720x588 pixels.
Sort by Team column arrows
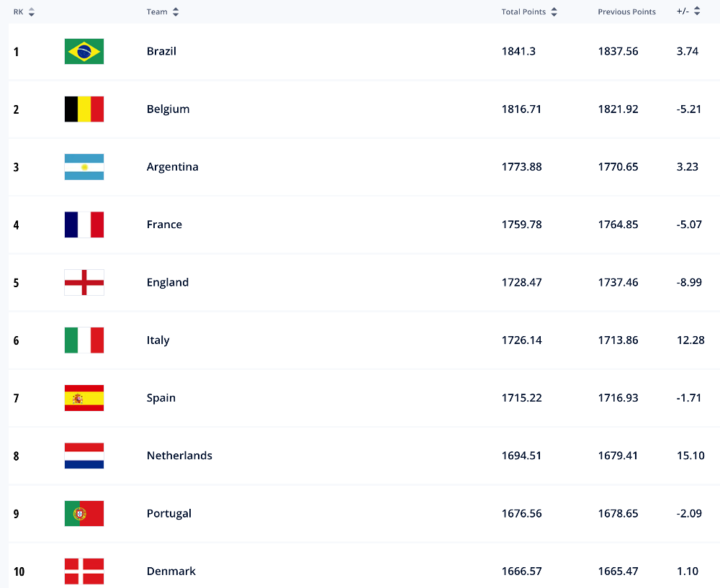coord(176,12)
